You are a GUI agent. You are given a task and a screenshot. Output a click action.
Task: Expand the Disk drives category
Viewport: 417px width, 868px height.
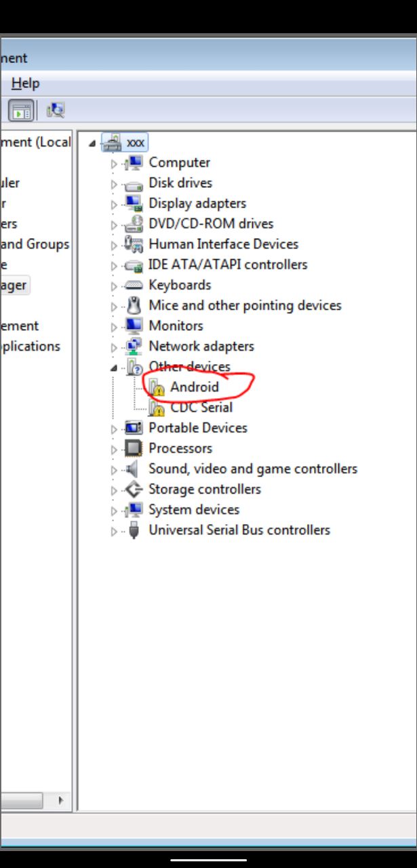click(114, 184)
